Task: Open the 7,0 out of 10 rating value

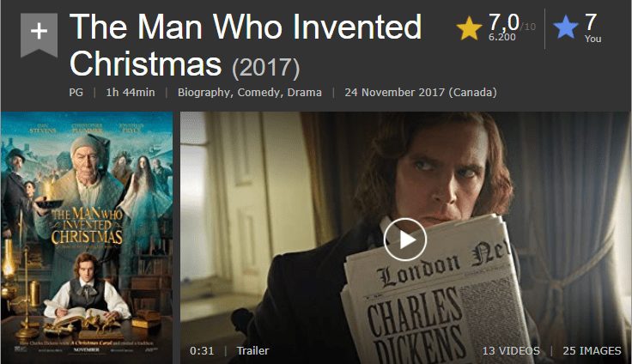Action: point(504,22)
